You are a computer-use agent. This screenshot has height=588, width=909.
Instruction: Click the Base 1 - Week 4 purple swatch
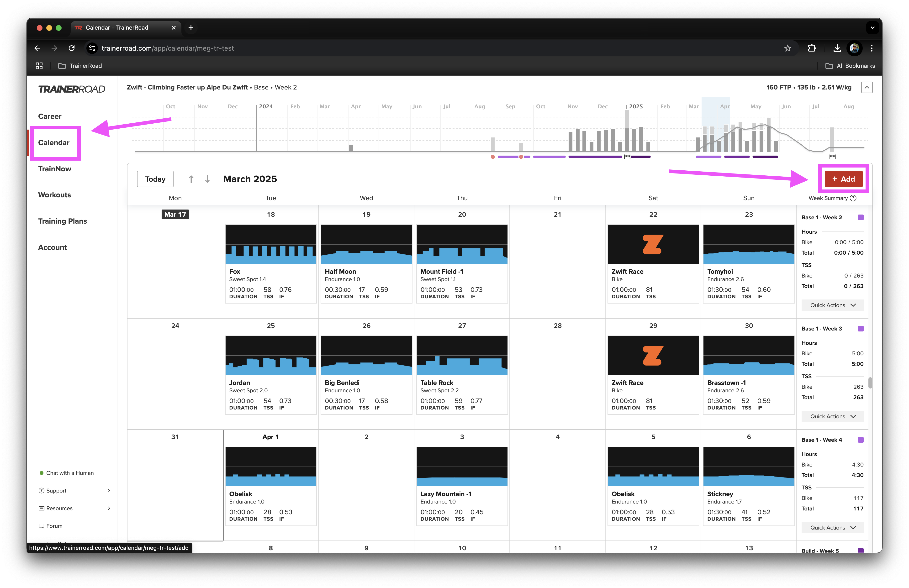[x=861, y=440]
